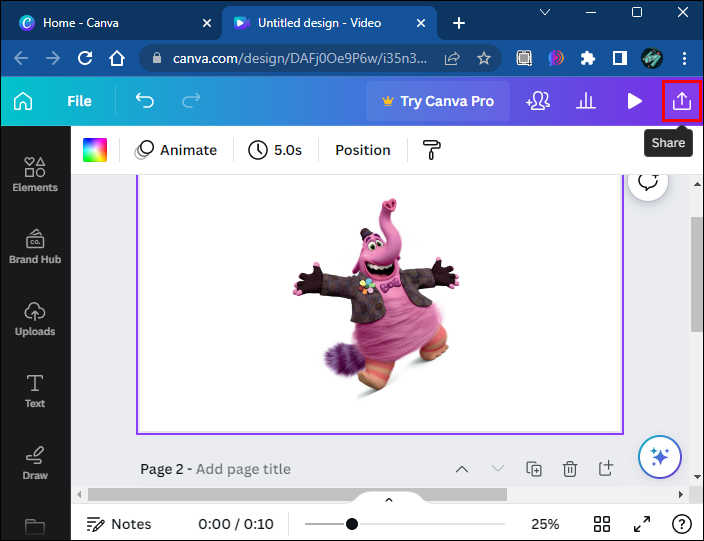Screen dimensions: 704x541
Task: Delete Page 2 with the trash icon
Action: pos(570,469)
